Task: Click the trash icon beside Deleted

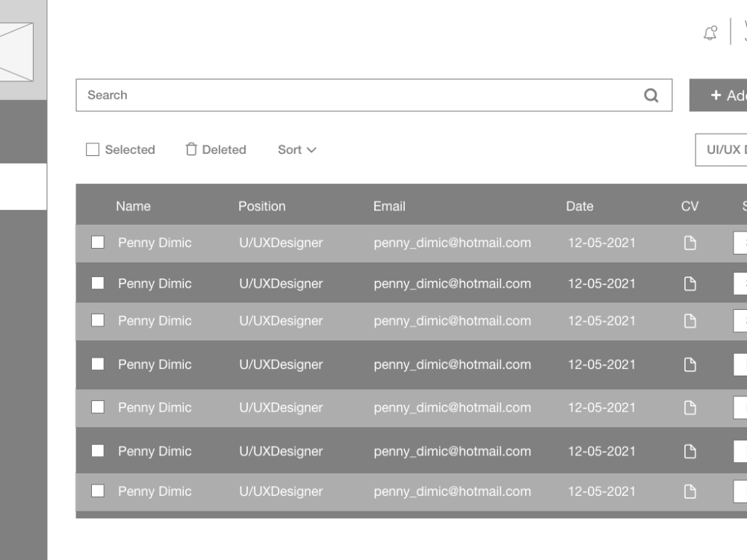Action: click(x=191, y=149)
